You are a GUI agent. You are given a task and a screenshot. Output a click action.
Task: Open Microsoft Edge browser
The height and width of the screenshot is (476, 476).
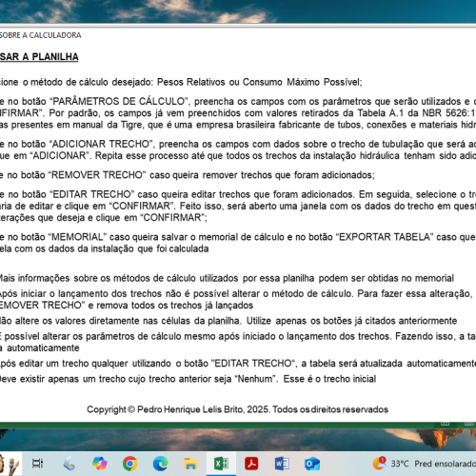click(x=161, y=464)
